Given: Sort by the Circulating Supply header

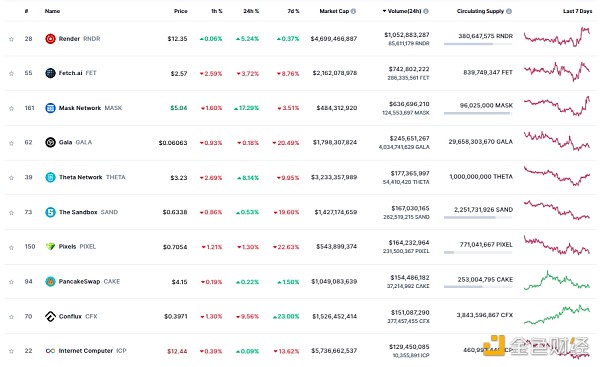Looking at the screenshot, I should [x=480, y=11].
